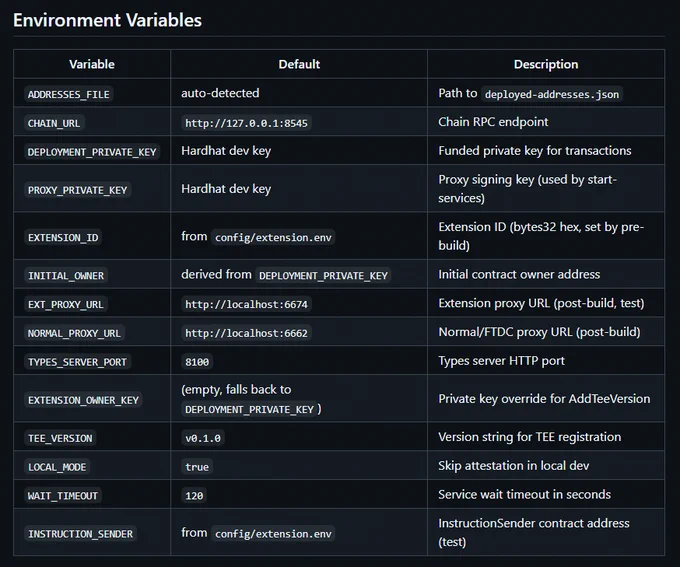Screen dimensions: 680x567
Task: Click the Default column header
Action: click(299, 64)
